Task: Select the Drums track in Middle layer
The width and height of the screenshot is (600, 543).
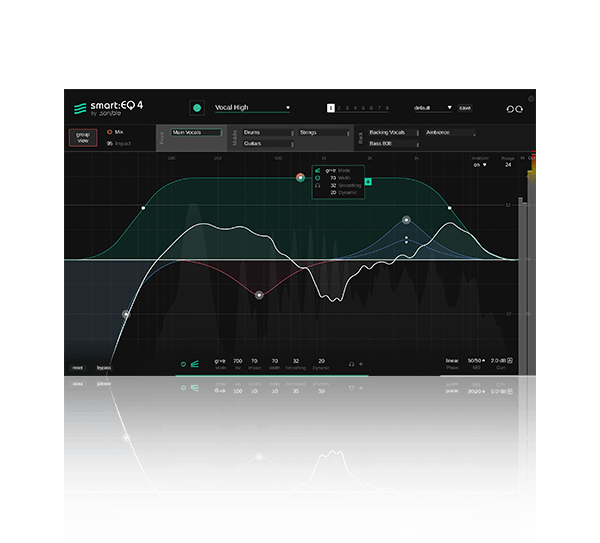Action: tap(267, 132)
